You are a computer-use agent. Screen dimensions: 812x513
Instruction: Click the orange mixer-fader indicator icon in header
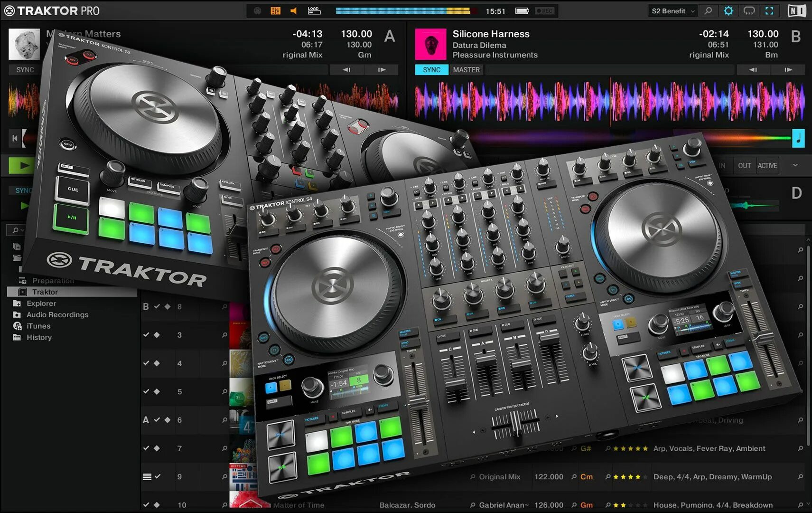[275, 11]
